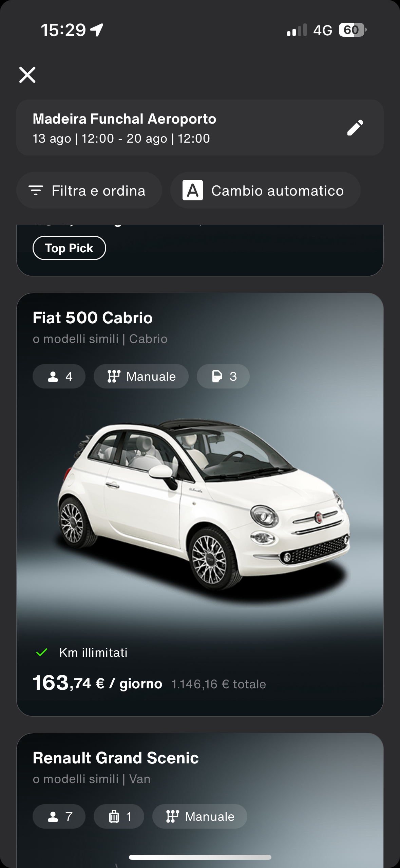Image resolution: width=400 pixels, height=868 pixels.
Task: Tap the 13 ago - 20 ago dates
Action: [121, 139]
